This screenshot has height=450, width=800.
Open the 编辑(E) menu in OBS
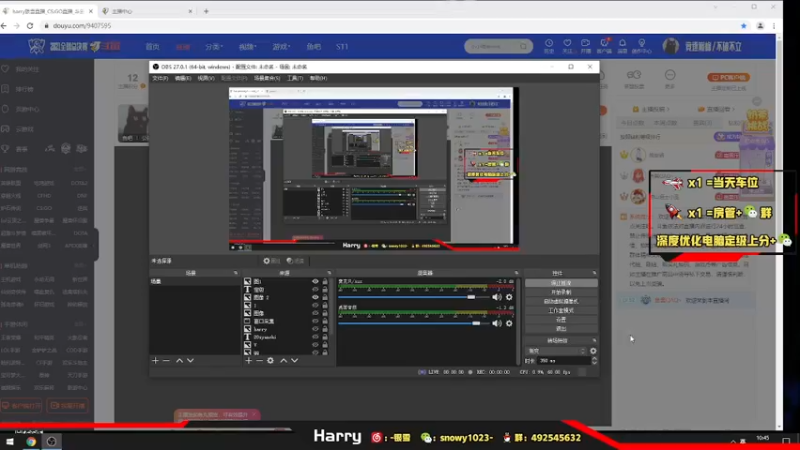point(183,78)
